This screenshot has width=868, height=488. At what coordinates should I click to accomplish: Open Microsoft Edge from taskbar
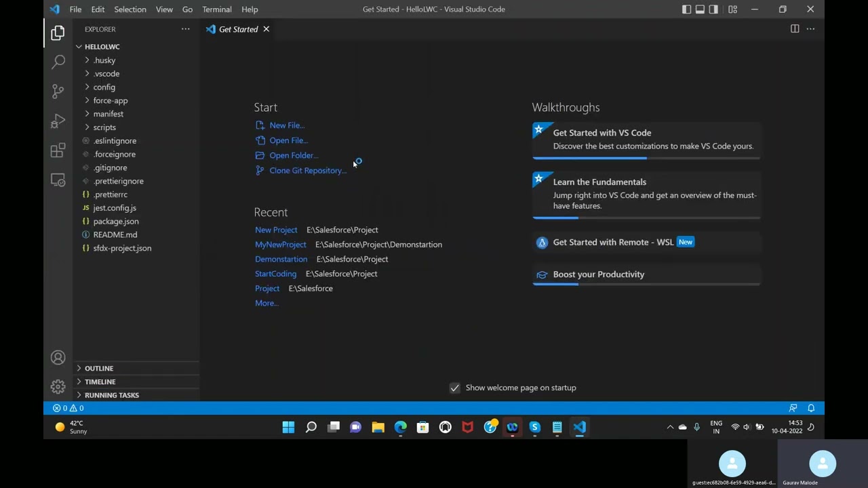(x=400, y=427)
